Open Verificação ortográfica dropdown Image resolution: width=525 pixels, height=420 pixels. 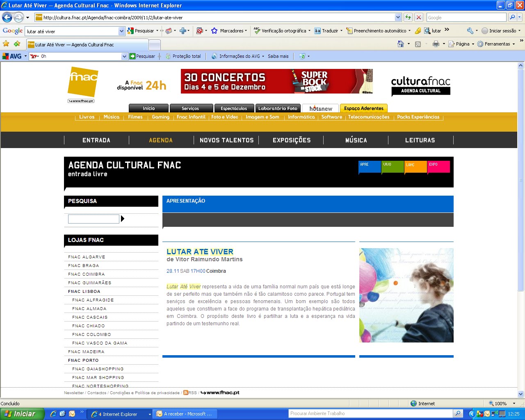click(x=309, y=31)
